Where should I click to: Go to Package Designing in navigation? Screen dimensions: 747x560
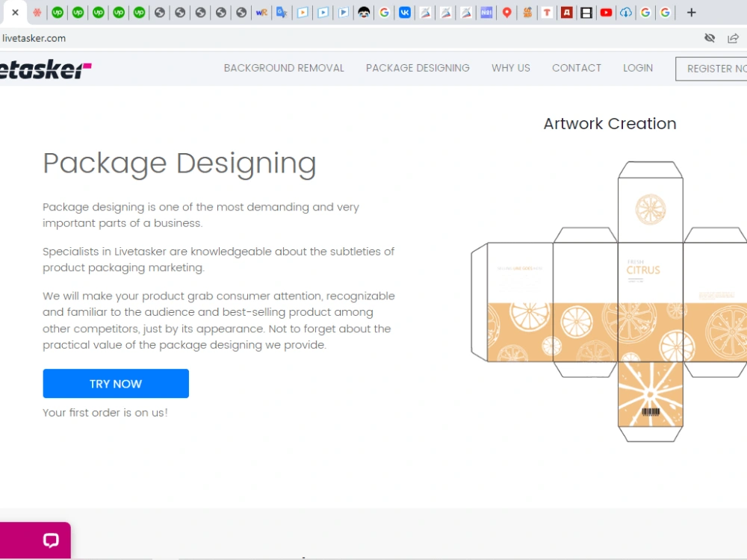pos(418,68)
